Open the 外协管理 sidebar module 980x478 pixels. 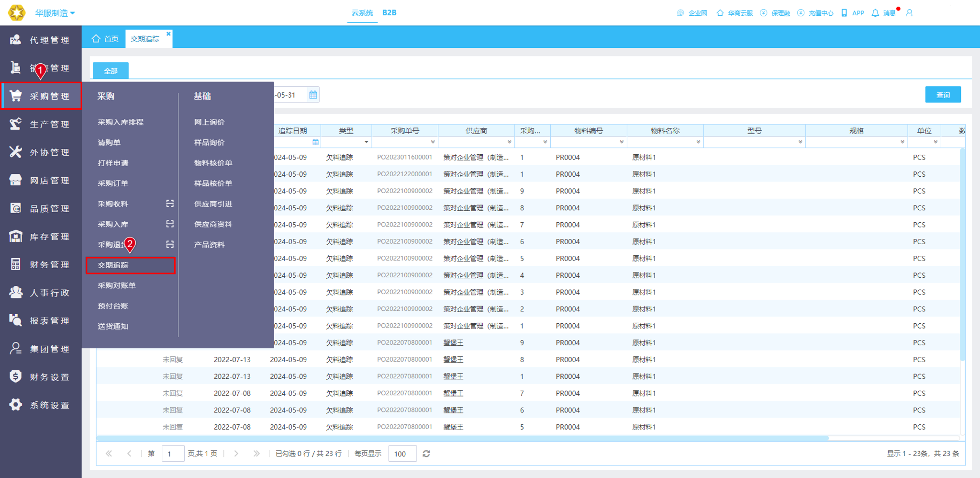[41, 152]
